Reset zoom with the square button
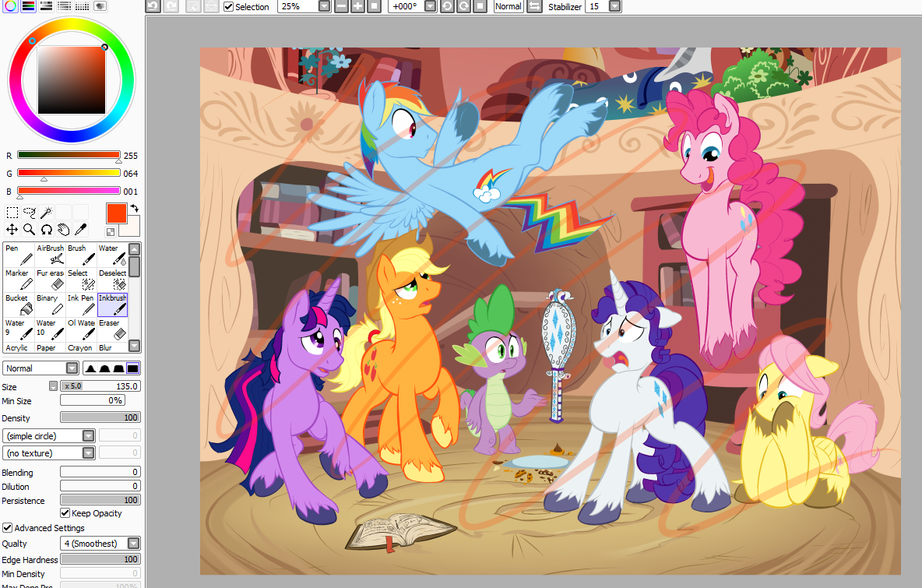Viewport: 922px width, 588px height. pos(373,6)
